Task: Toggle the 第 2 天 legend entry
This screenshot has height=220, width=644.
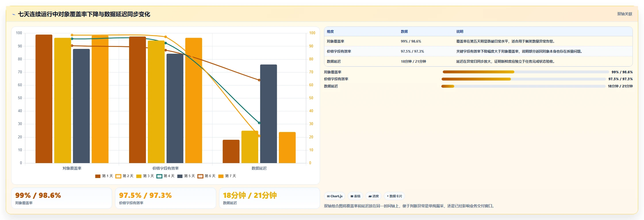Action: (x=124, y=176)
